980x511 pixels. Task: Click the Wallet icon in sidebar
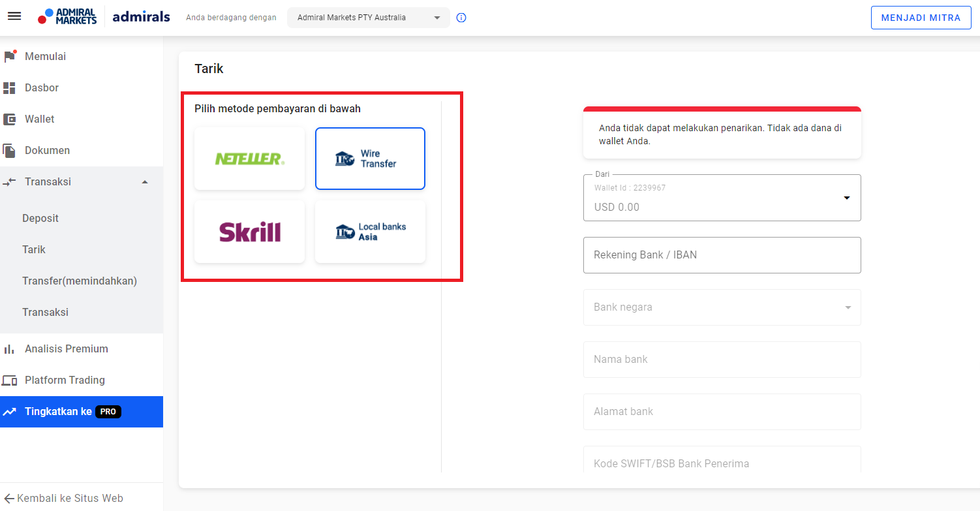click(x=9, y=119)
